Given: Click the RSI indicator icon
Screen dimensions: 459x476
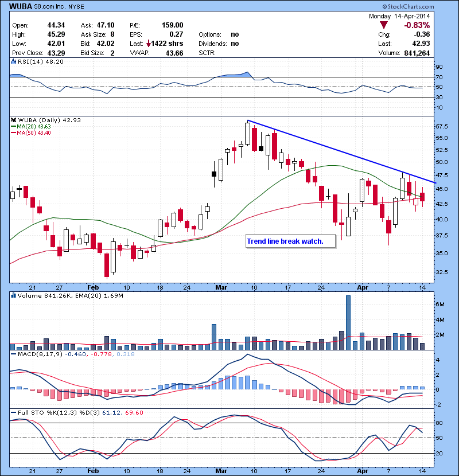Looking at the screenshot, I should pos(13,61).
